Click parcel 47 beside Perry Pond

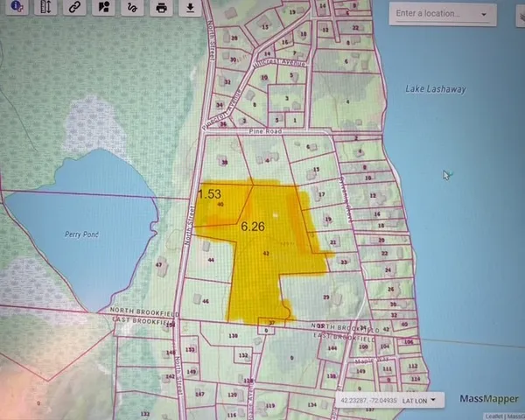pos(159,263)
